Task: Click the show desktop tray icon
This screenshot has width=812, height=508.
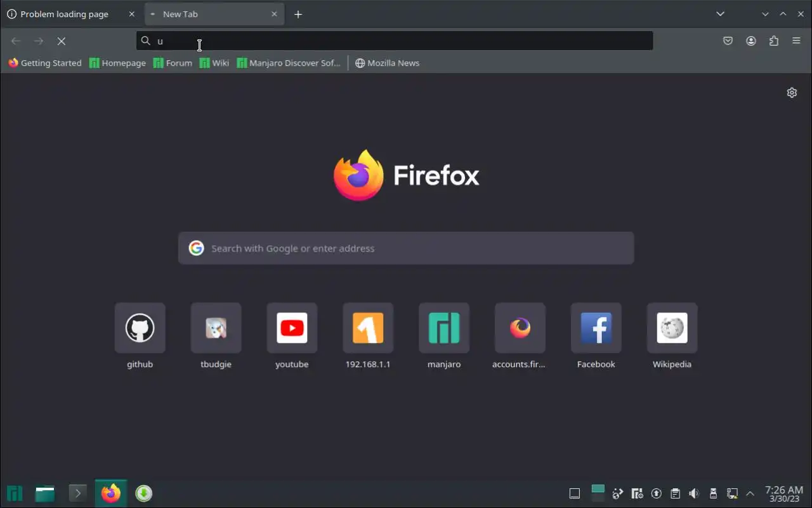Action: click(x=575, y=493)
